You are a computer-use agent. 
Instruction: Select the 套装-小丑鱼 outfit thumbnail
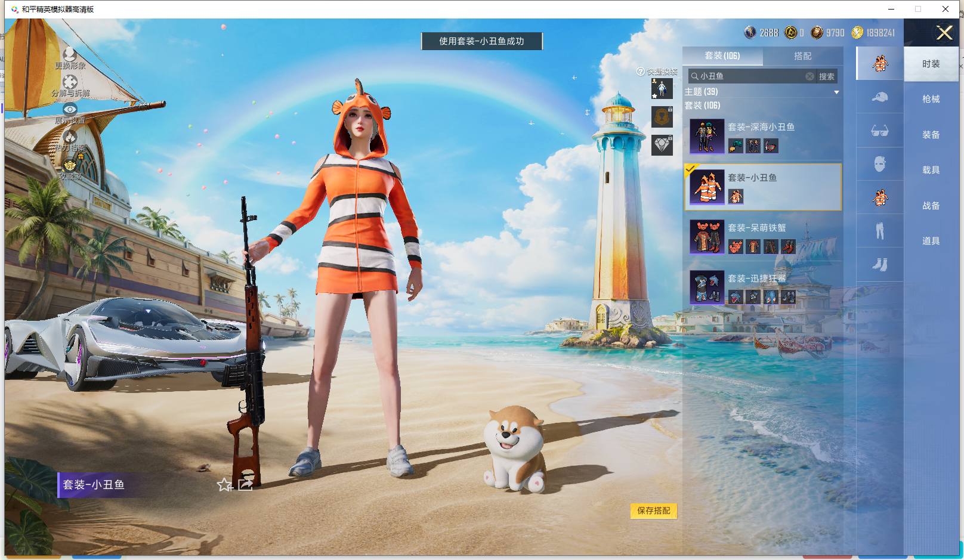(707, 187)
